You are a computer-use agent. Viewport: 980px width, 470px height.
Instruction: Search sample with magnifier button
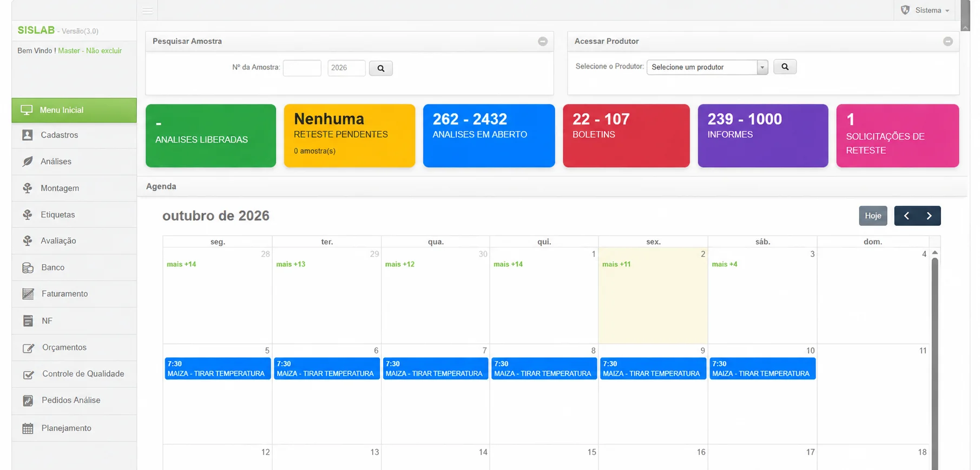[x=380, y=68]
